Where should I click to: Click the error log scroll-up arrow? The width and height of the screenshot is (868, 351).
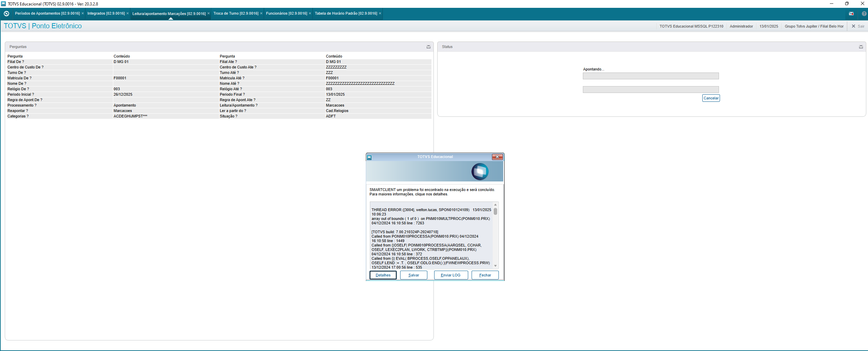495,205
